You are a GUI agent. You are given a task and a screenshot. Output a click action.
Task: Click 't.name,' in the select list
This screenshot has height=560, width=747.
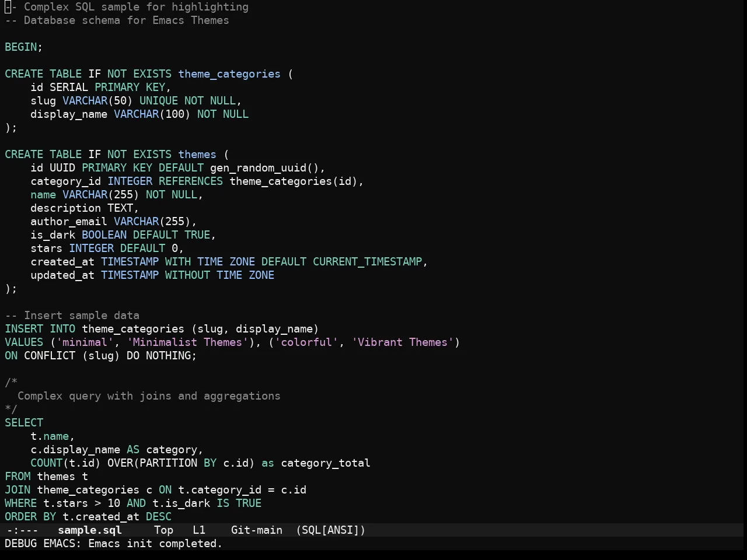click(53, 436)
